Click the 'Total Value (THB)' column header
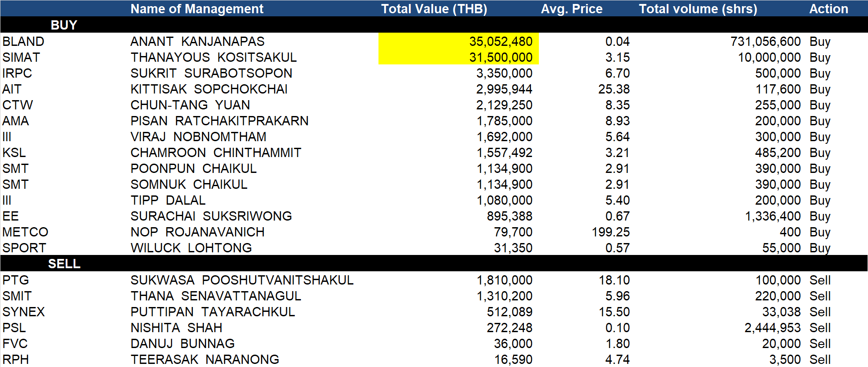Viewport: 868px width, 367px height. pyautogui.click(x=434, y=9)
